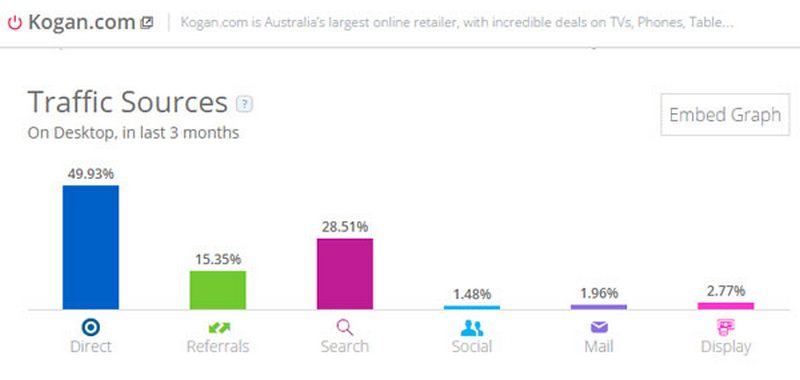Image resolution: width=800 pixels, height=380 pixels.
Task: Click the Display label under the chart
Action: [726, 347]
